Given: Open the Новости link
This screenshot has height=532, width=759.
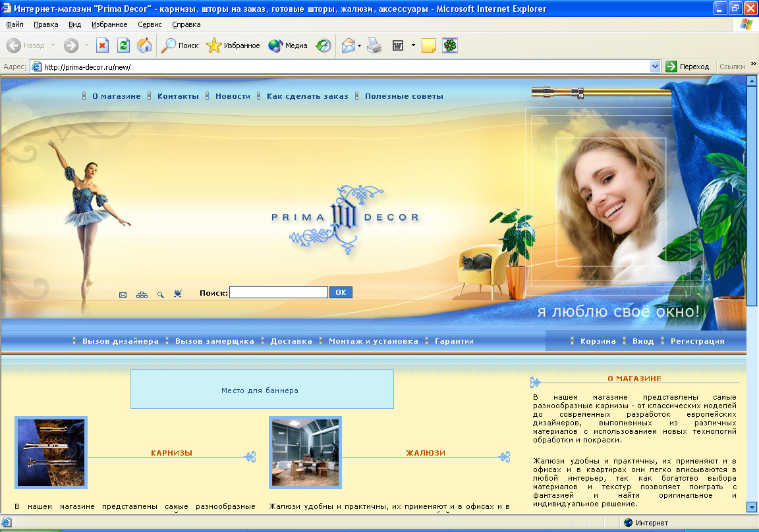Looking at the screenshot, I should 233,96.
